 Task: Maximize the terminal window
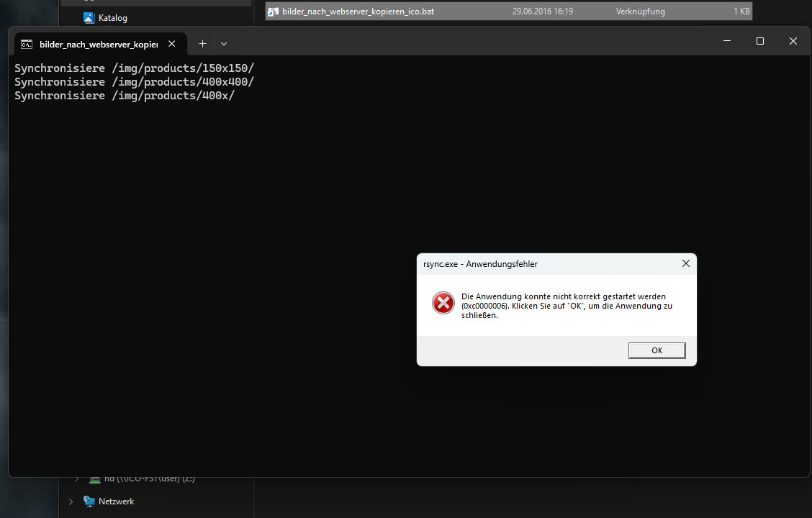point(759,41)
